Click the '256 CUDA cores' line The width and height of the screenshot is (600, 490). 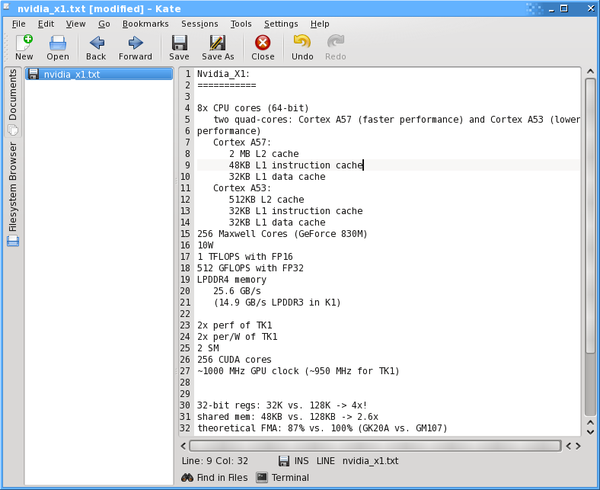pyautogui.click(x=234, y=360)
